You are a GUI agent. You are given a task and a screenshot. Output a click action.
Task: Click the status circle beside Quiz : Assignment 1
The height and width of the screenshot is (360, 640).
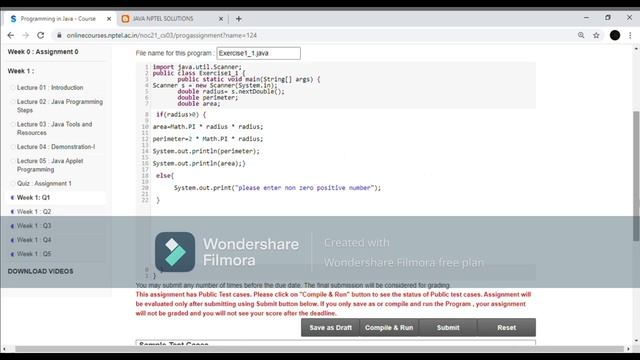click(12, 183)
